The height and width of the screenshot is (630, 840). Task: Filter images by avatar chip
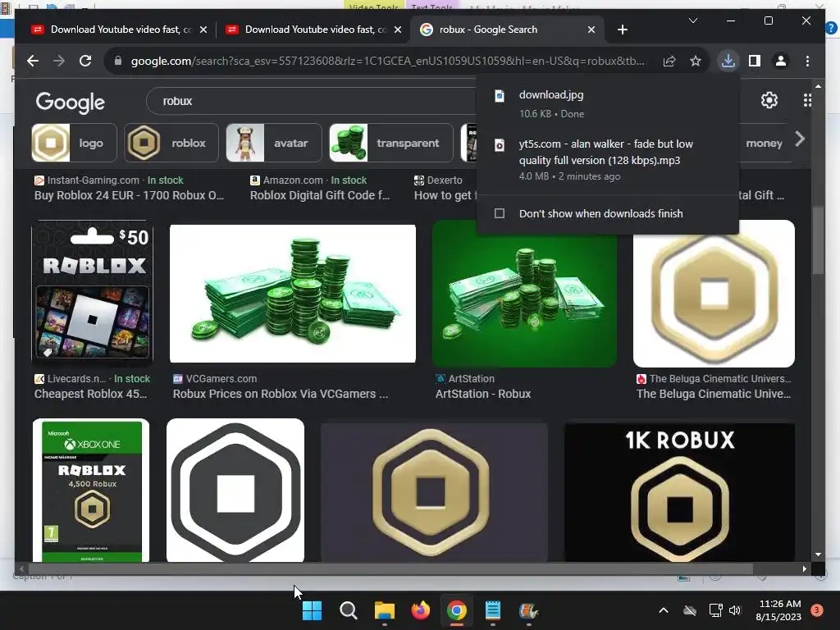[x=274, y=143]
